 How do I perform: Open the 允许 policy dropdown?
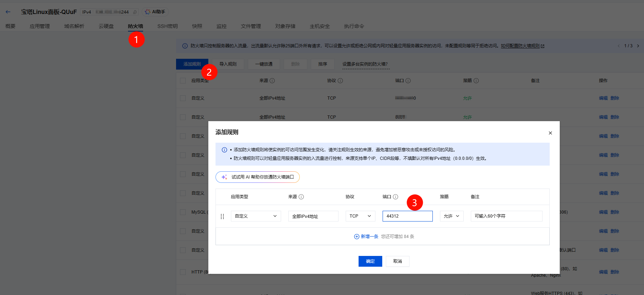(451, 216)
